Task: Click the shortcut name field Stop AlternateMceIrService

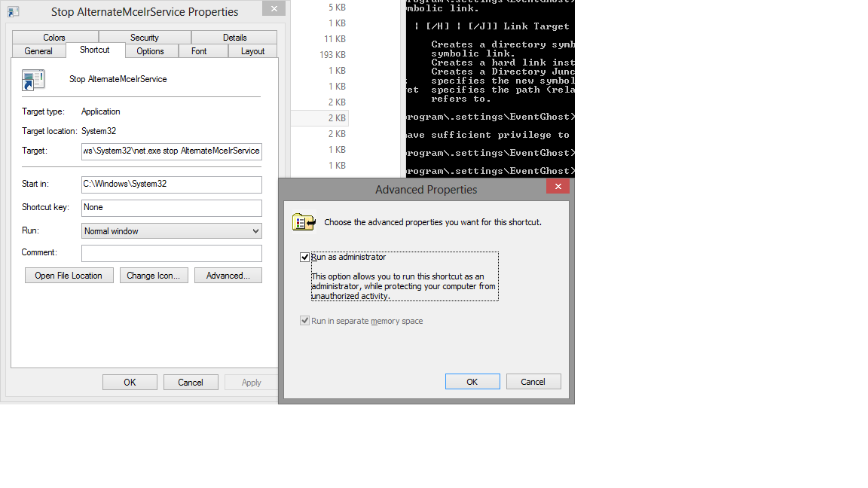Action: (x=118, y=79)
